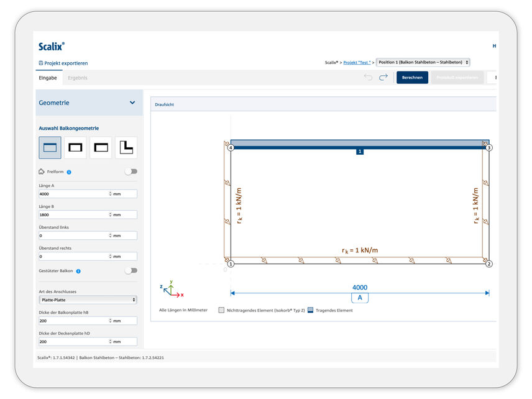Viewport: 532px width, 399px height.
Task: Switch to the Eingabe tab
Action: pyautogui.click(x=48, y=78)
